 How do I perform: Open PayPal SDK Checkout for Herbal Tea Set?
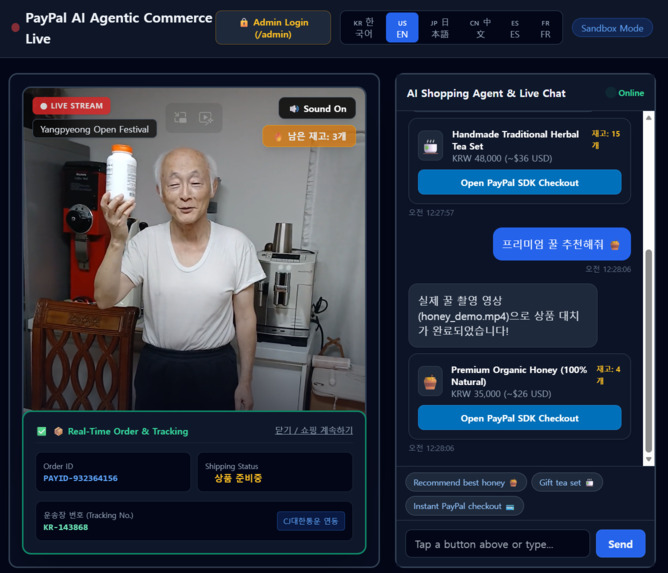(x=519, y=183)
